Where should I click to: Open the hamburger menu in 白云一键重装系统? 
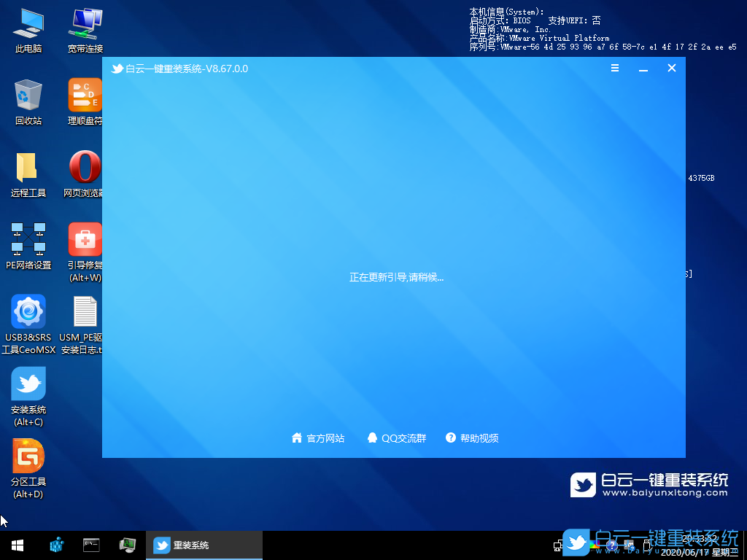click(x=615, y=68)
